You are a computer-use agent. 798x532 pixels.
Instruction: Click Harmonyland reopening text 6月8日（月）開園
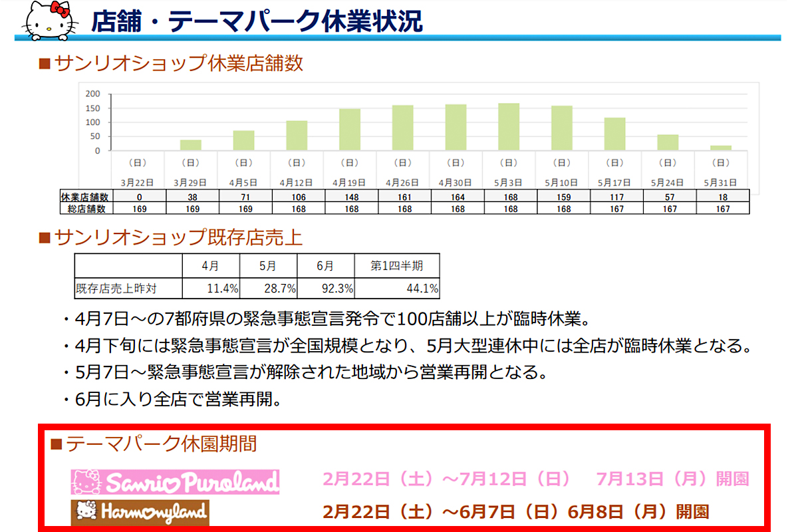pos(638,511)
